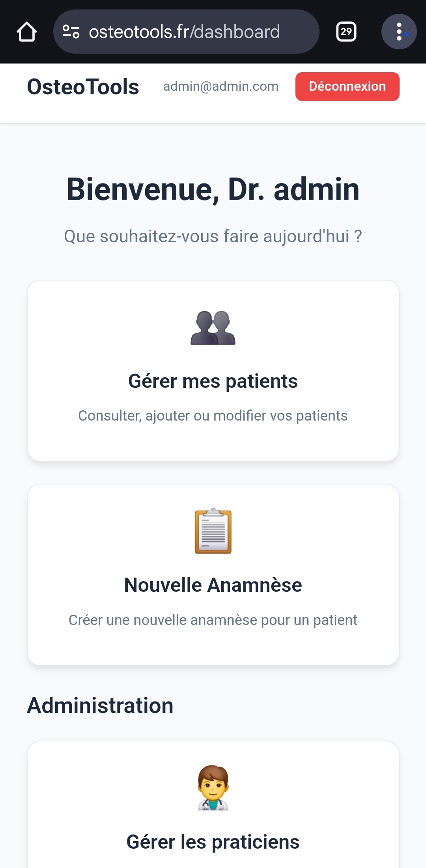Image resolution: width=426 pixels, height=868 pixels.
Task: Click the doctor emoji practitioners icon
Action: pyautogui.click(x=213, y=788)
